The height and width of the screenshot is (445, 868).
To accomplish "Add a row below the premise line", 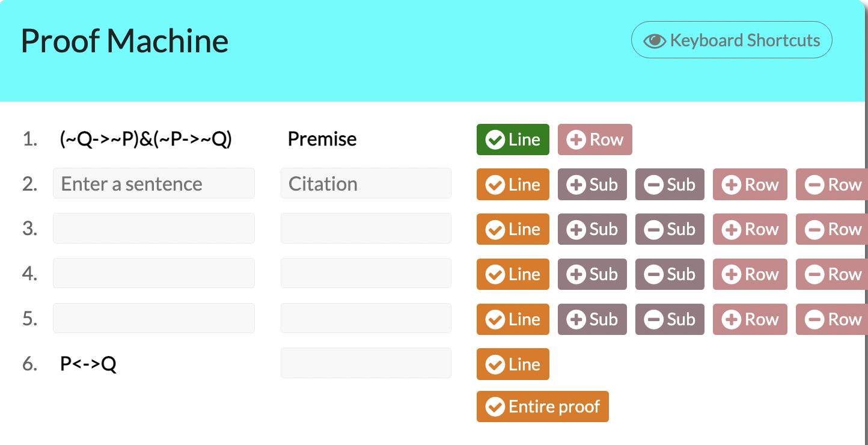I will [594, 139].
